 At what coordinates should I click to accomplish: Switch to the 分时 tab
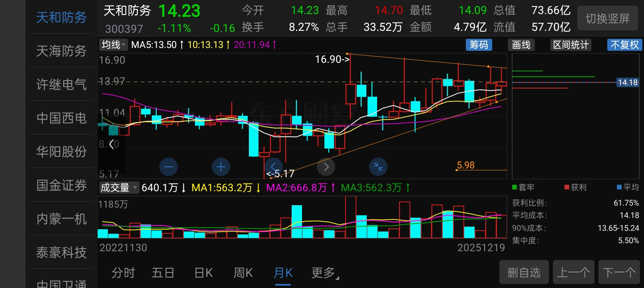tap(123, 273)
